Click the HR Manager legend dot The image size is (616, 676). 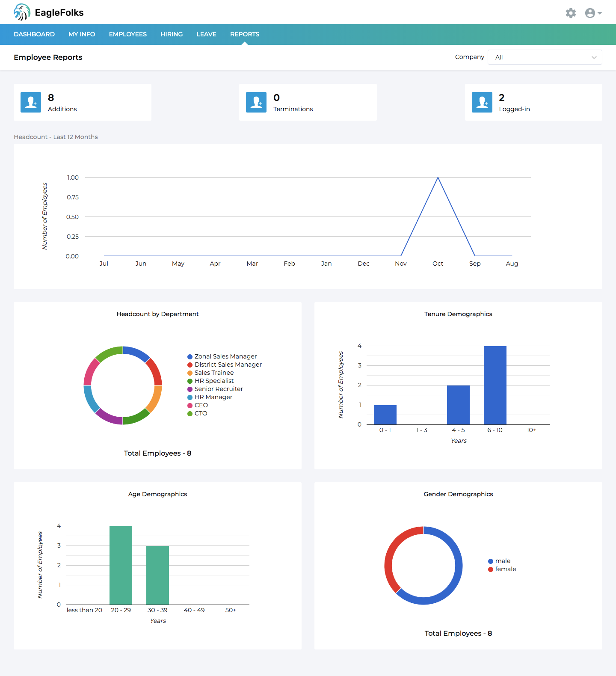point(190,397)
